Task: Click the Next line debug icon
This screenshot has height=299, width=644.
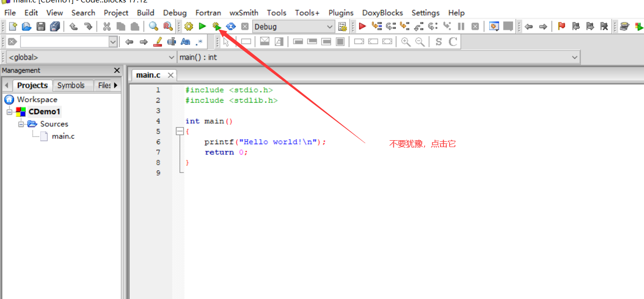Action: [x=390, y=26]
